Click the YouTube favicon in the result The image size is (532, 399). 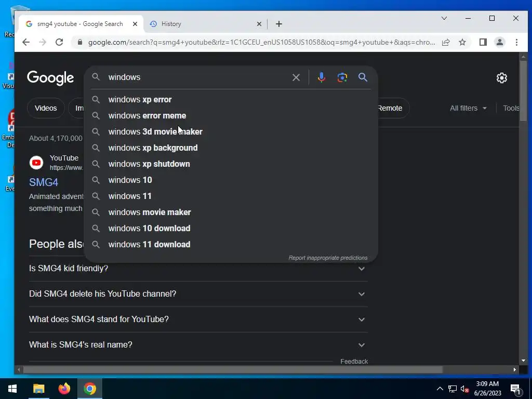point(36,163)
